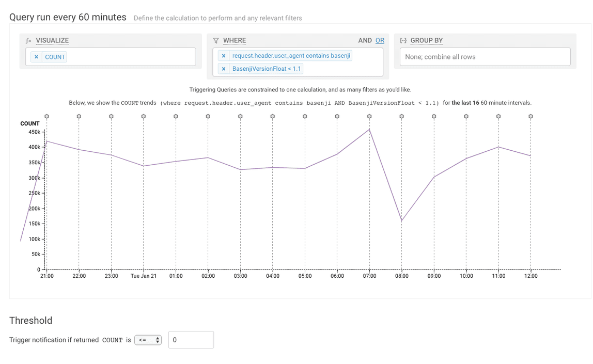Remove the COUNT calculation chip
The image size is (593, 364).
coord(36,57)
